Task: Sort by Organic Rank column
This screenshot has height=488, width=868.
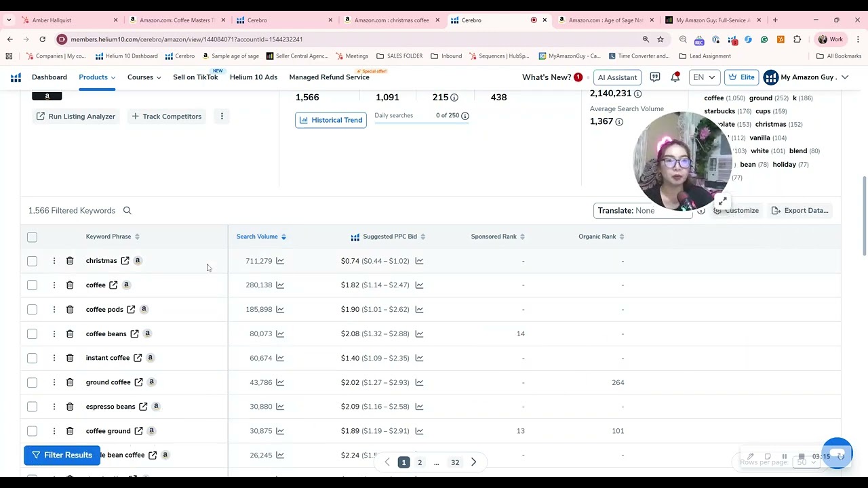Action: point(601,237)
